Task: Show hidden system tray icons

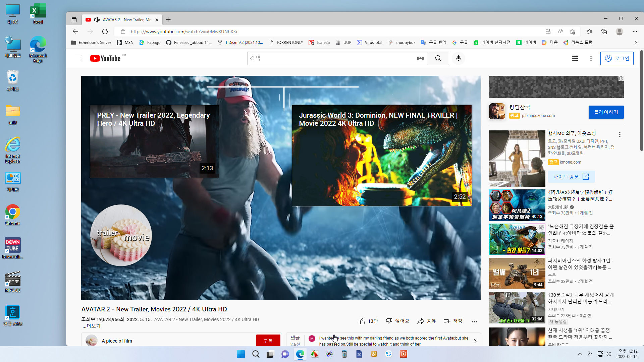Action: [x=580, y=354]
